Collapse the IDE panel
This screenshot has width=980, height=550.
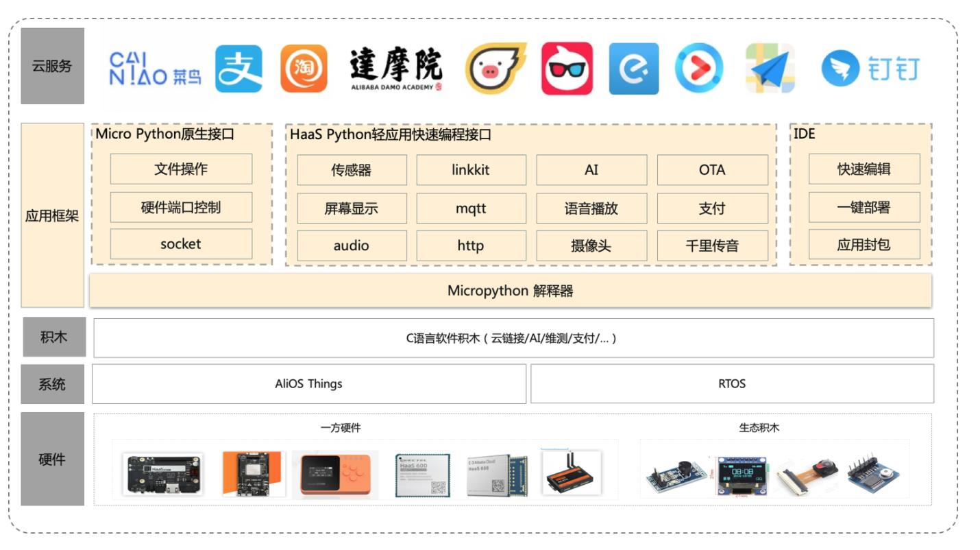click(804, 134)
